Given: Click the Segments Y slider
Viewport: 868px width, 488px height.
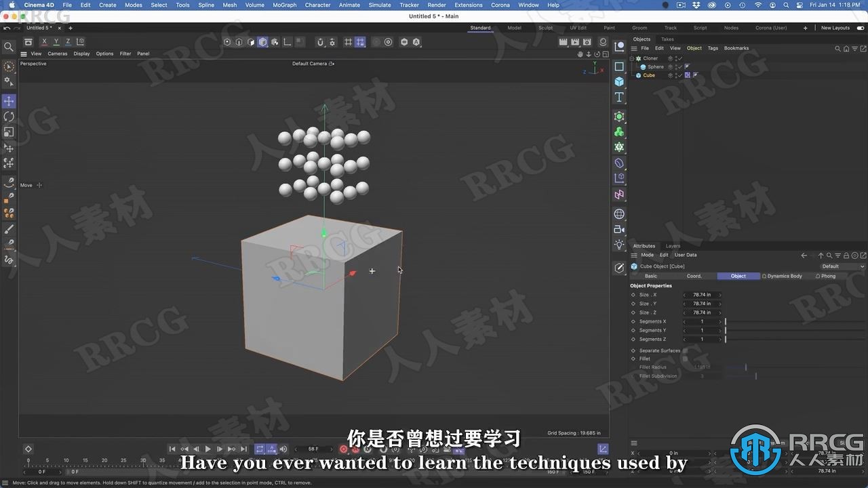Looking at the screenshot, I should [795, 330].
